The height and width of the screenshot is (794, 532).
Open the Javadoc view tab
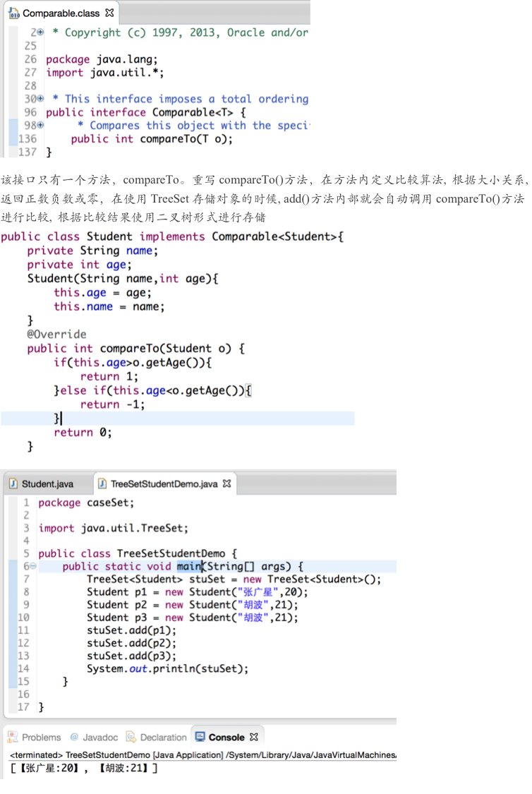[100, 738]
